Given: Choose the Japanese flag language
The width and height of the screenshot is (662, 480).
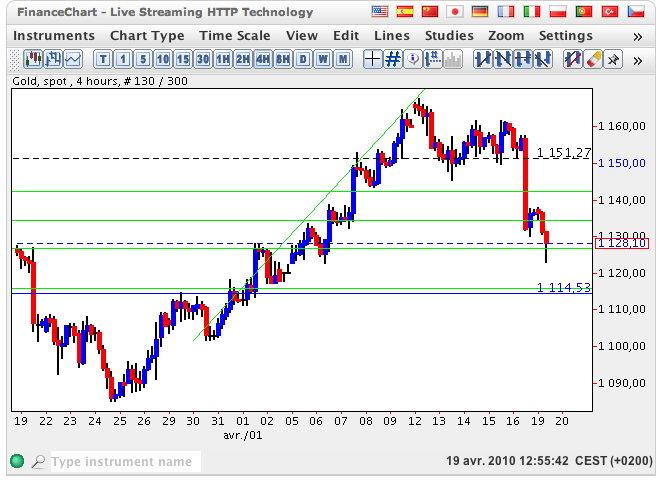Looking at the screenshot, I should click(455, 12).
